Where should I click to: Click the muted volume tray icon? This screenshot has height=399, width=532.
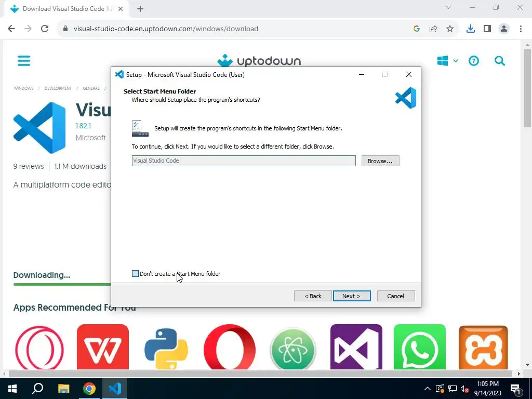(465, 389)
